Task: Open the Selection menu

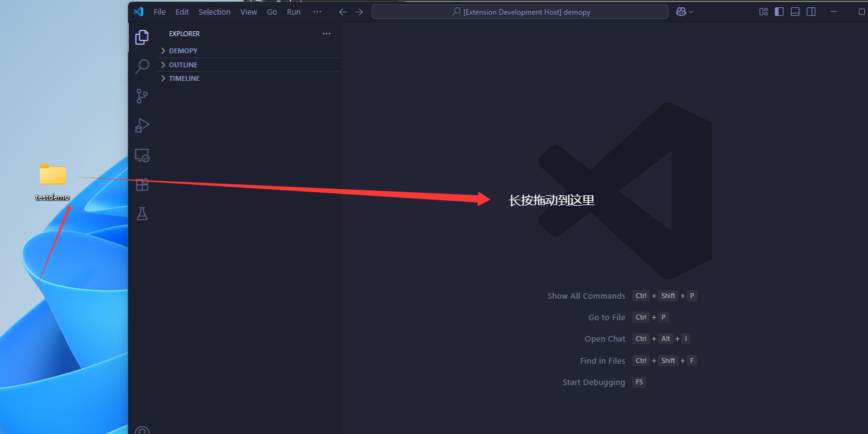Action: (214, 12)
